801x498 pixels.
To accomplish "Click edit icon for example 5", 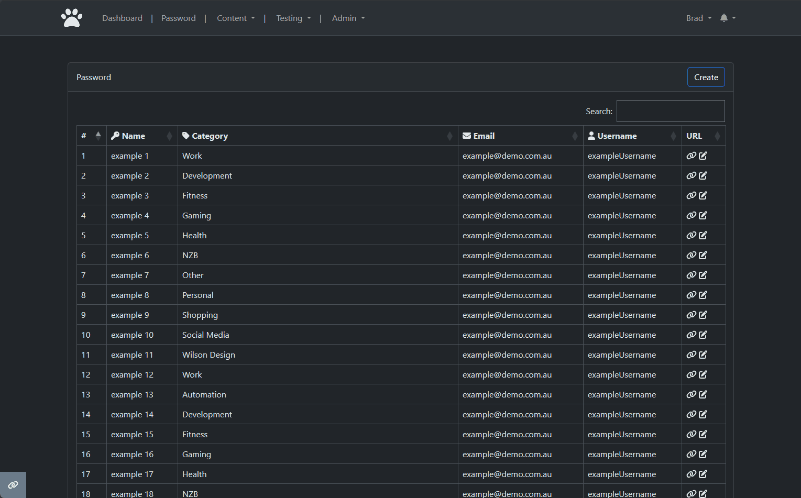I will coord(703,235).
